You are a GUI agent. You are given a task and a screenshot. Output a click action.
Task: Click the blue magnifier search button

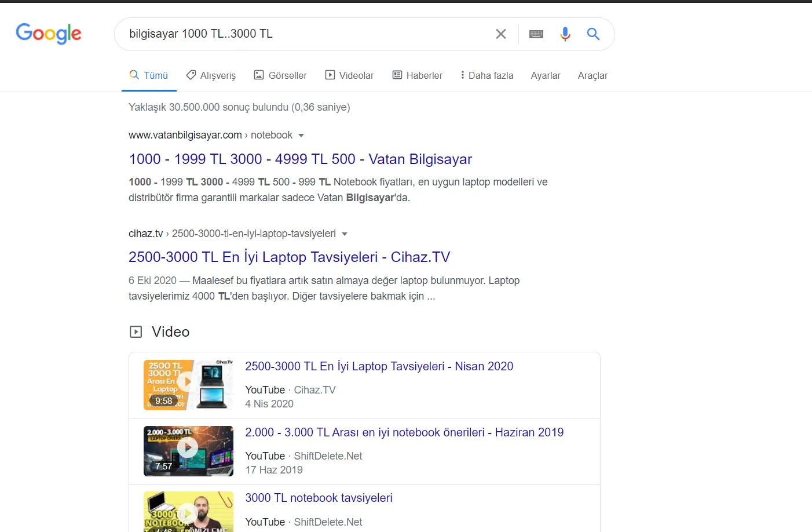tap(593, 34)
